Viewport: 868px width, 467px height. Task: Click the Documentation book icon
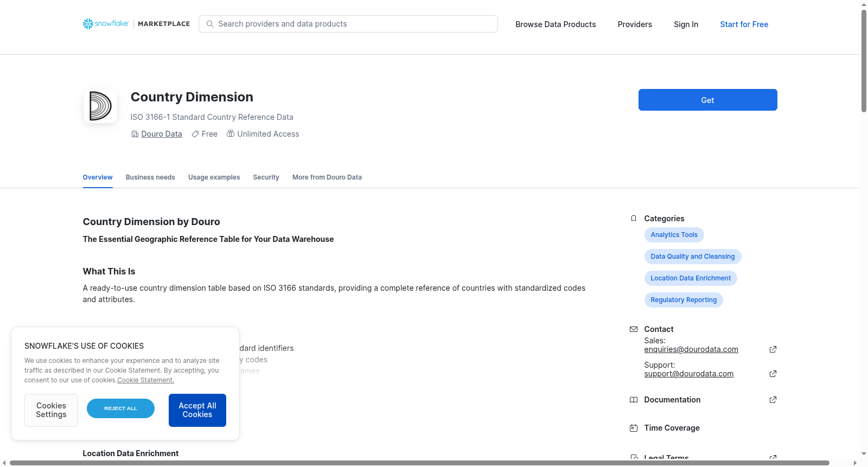click(x=634, y=400)
